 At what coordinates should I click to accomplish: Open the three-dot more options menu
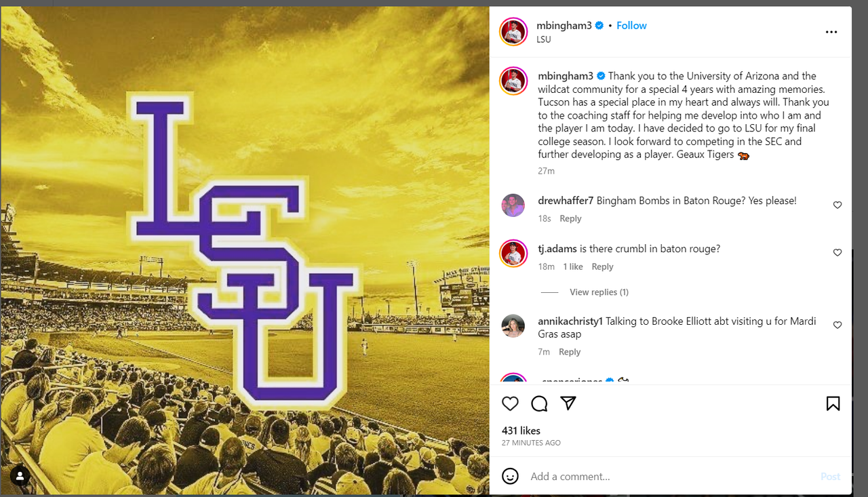click(x=831, y=32)
